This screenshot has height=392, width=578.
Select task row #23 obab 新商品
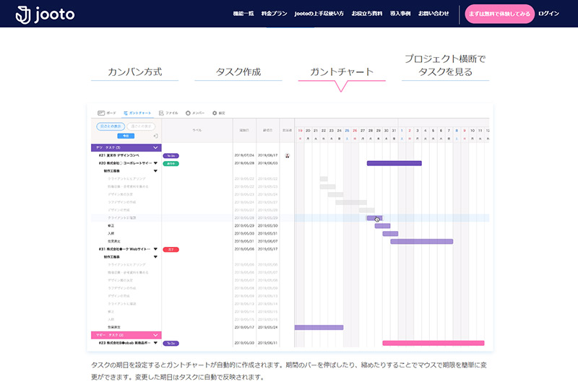tap(126, 343)
